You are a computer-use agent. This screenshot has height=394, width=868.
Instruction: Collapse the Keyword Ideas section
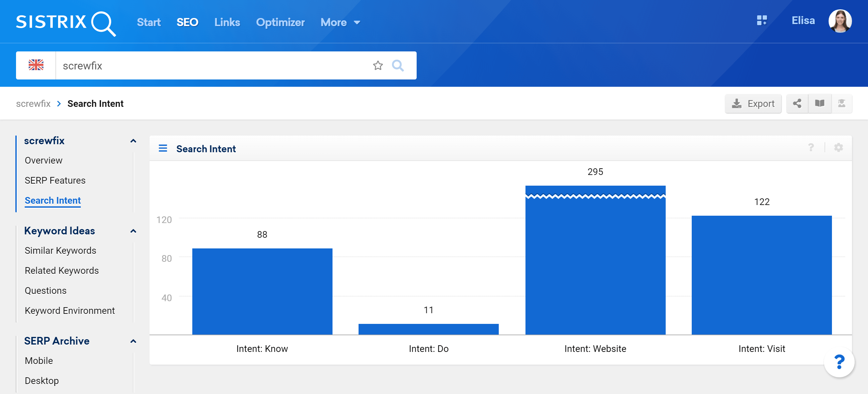133,231
